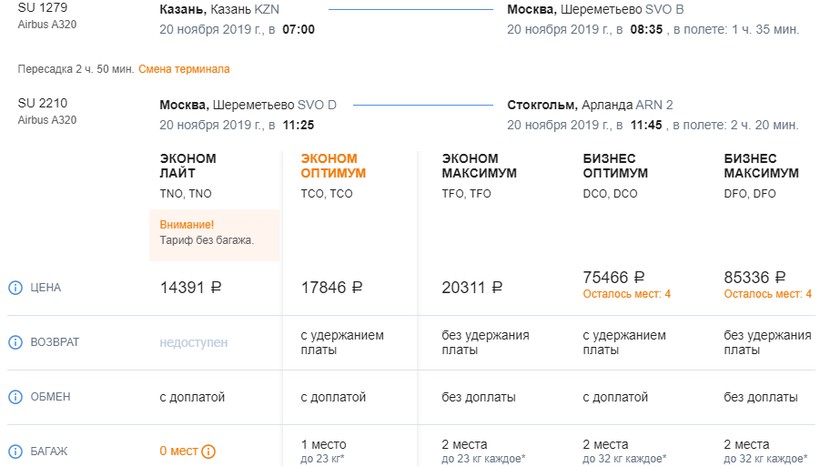Choose the 14391 ₽ price
820x467 pixels.
click(x=190, y=288)
